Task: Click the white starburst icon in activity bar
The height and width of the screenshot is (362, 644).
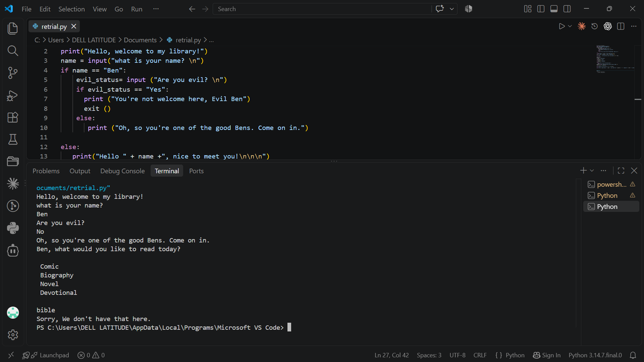Action: (x=13, y=184)
